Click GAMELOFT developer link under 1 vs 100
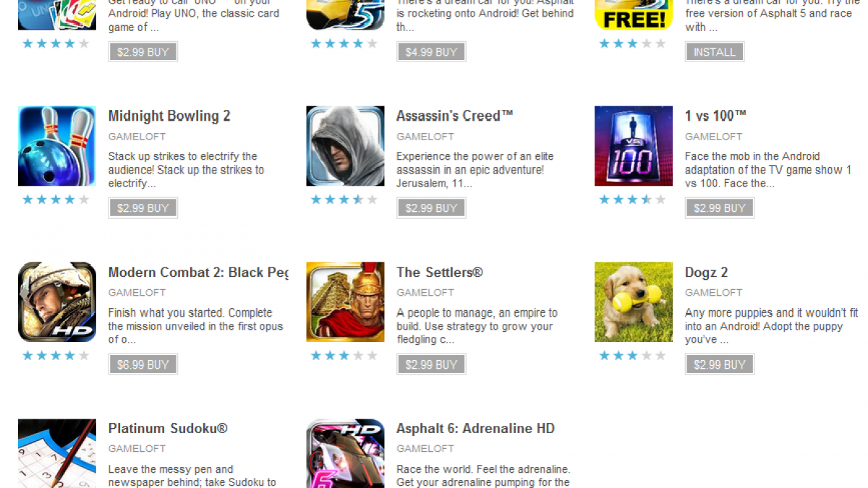The height and width of the screenshot is (488, 868). point(713,137)
